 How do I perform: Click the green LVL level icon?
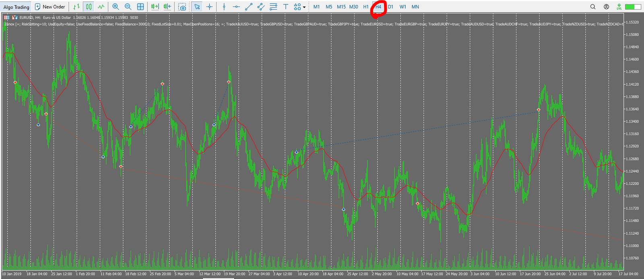619,7
